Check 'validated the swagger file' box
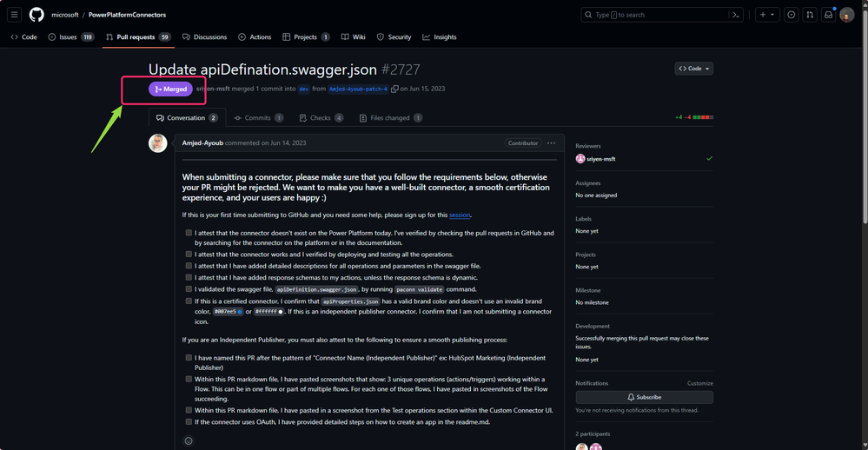Image resolution: width=868 pixels, height=450 pixels. coord(189,289)
